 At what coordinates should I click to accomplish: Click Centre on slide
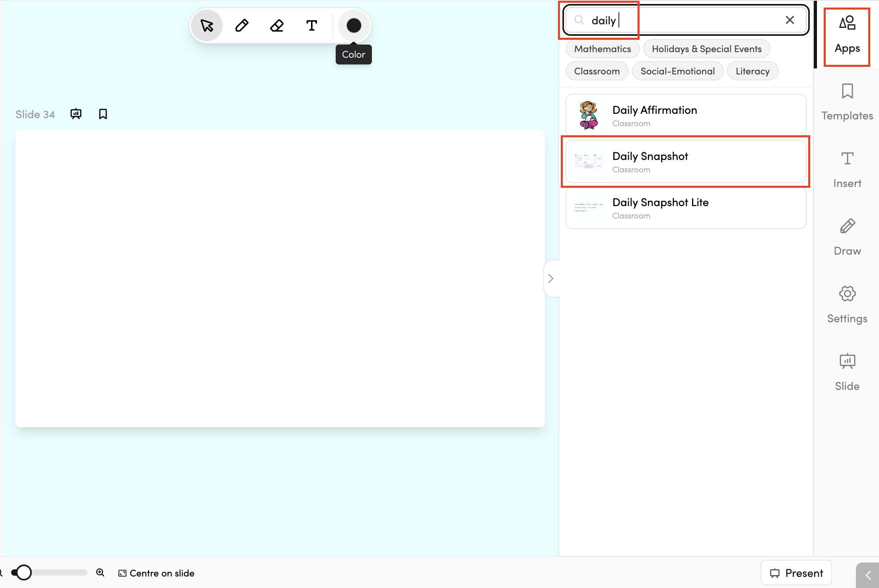[156, 573]
